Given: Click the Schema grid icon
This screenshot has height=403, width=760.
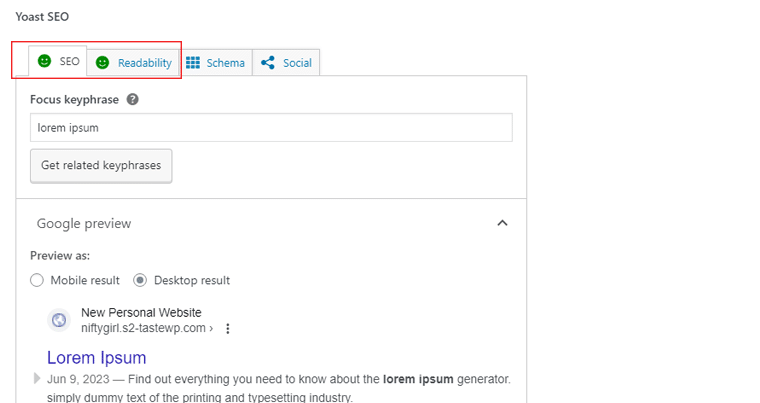Looking at the screenshot, I should point(193,63).
